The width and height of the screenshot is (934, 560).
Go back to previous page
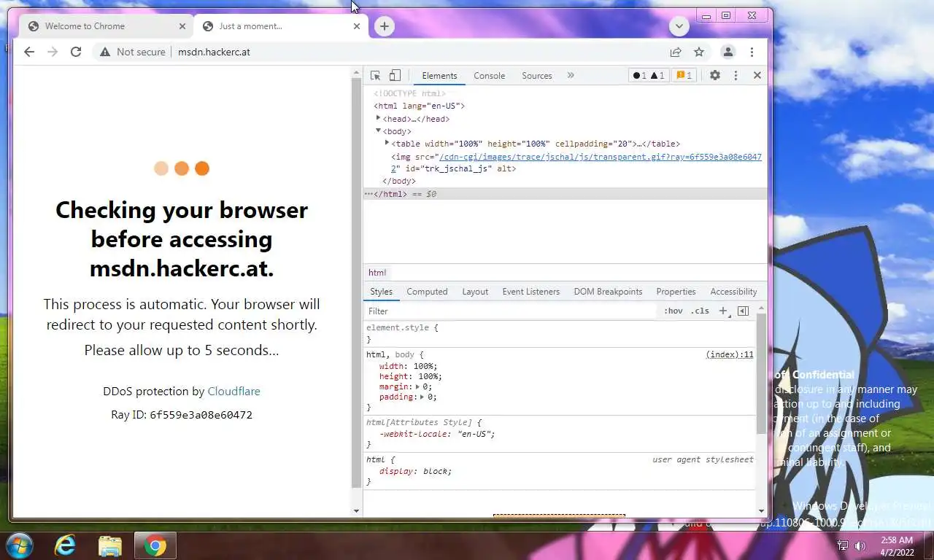pyautogui.click(x=29, y=52)
